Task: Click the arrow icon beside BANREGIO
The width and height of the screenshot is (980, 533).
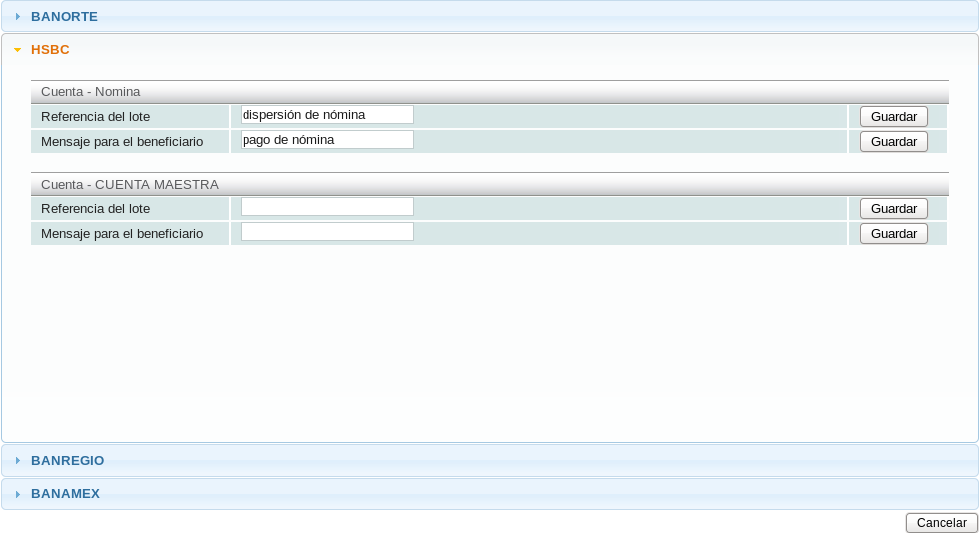Action: click(17, 461)
